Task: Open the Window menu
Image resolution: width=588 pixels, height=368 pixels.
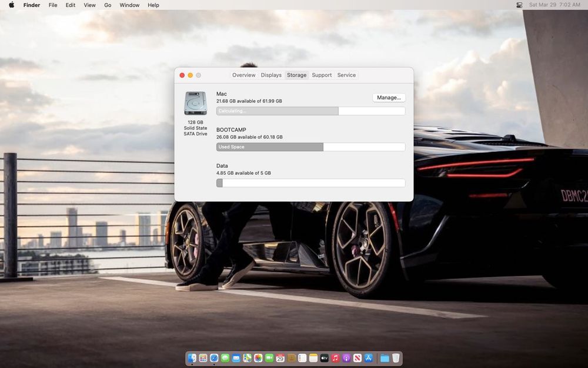Action: tap(129, 5)
